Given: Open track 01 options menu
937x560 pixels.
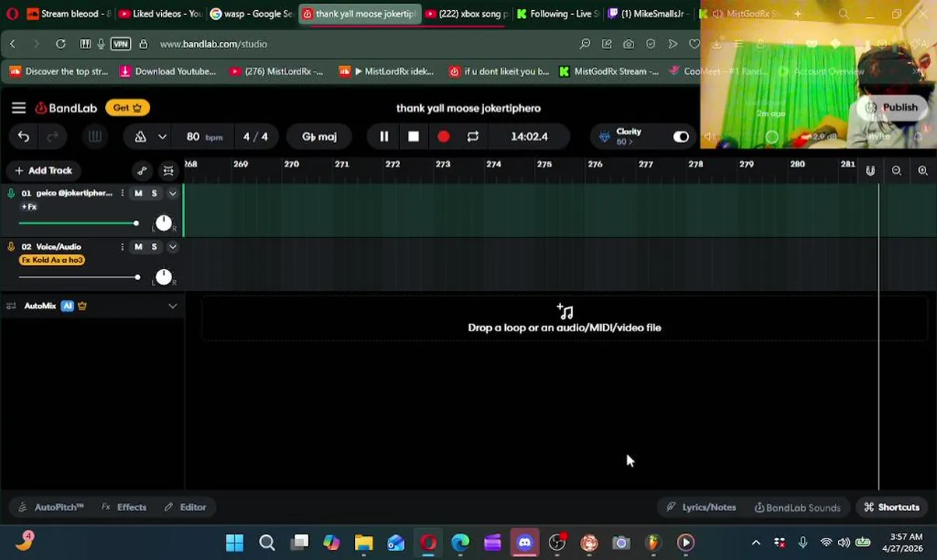Looking at the screenshot, I should 122,193.
